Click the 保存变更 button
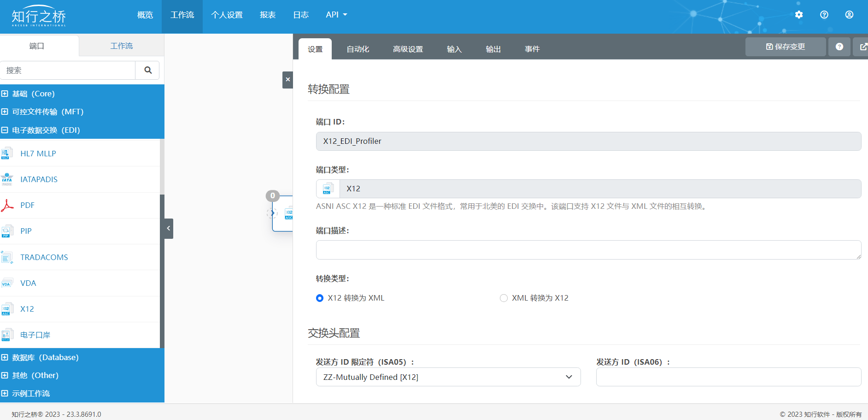Screen dimensions: 868x420 (785, 47)
